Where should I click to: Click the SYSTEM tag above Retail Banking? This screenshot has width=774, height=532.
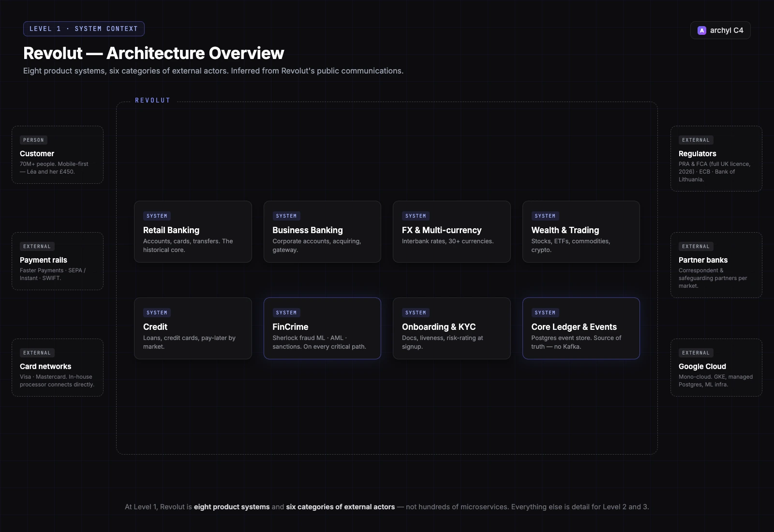coord(157,216)
